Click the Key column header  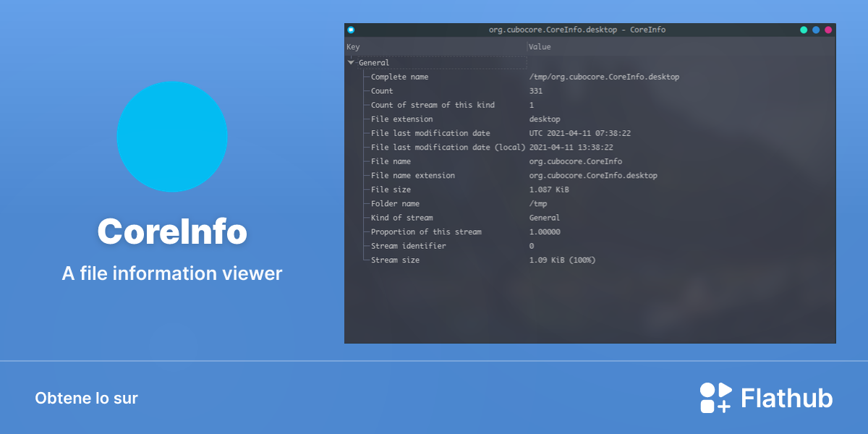pyautogui.click(x=436, y=47)
